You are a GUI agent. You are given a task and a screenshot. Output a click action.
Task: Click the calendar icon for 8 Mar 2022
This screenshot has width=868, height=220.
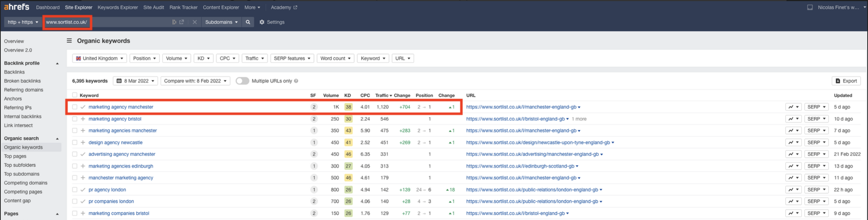pos(119,81)
